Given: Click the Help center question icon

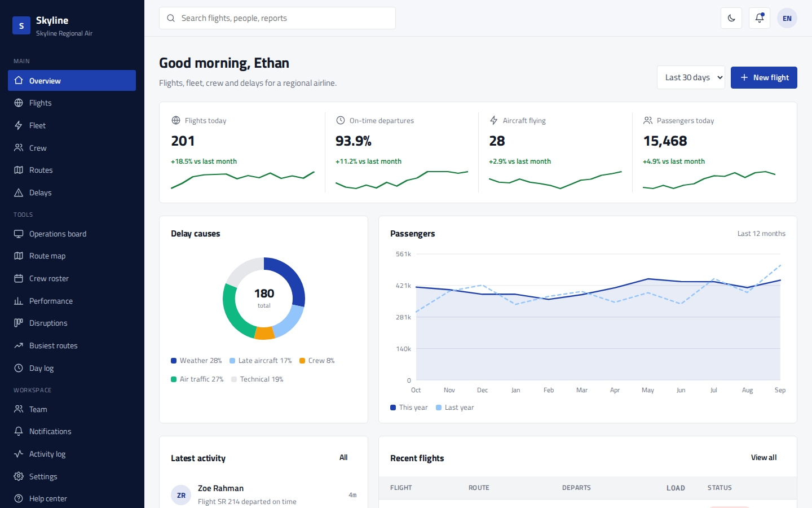Looking at the screenshot, I should pos(19,498).
